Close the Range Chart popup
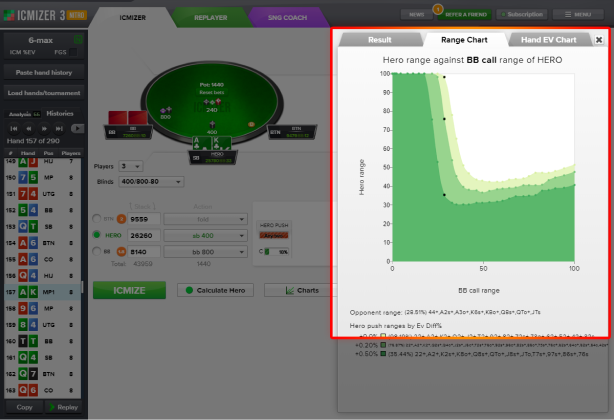The width and height of the screenshot is (614, 420). 599,40
